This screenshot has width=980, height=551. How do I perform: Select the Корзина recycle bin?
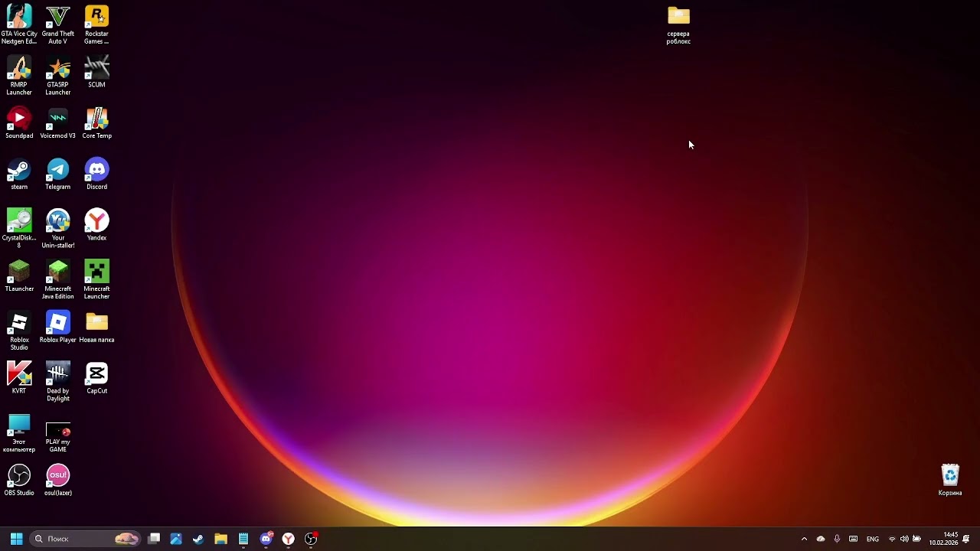click(950, 481)
